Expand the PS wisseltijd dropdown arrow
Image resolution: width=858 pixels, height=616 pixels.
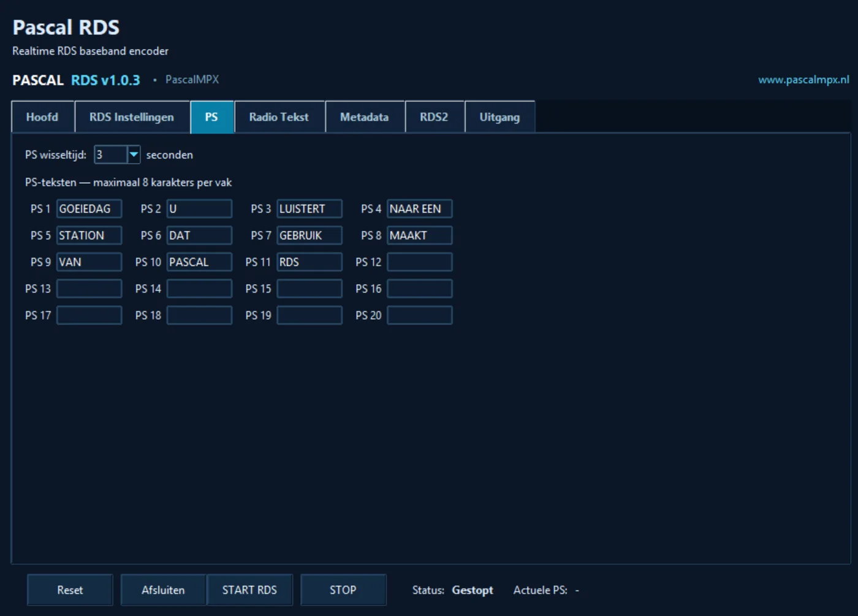click(134, 154)
